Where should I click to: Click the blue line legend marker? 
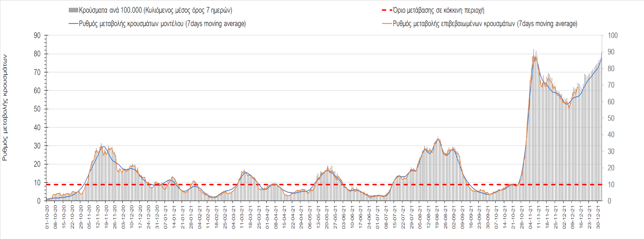(x=73, y=24)
